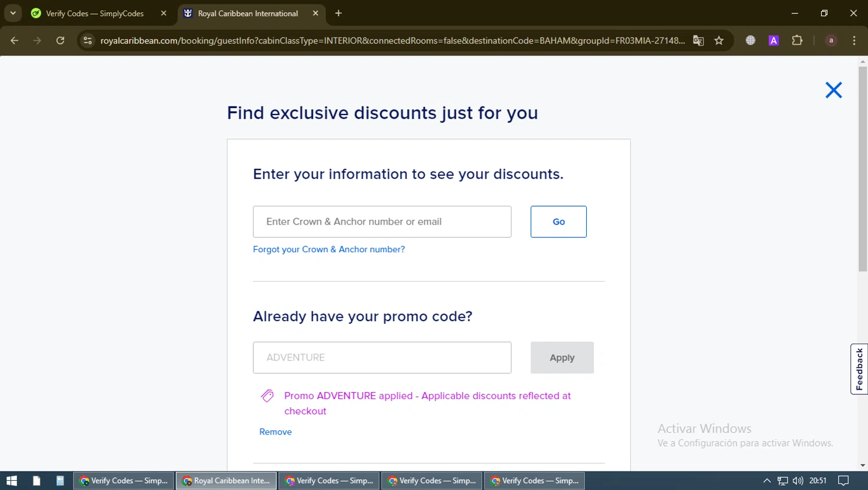Select the Royal Caribbean International browser tab
The image size is (868, 490).
point(248,13)
